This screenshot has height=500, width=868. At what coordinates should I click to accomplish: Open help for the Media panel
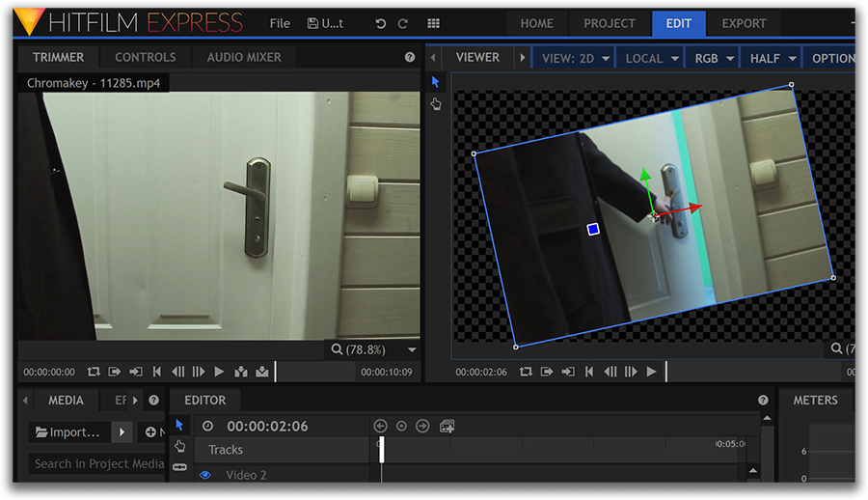[154, 401]
